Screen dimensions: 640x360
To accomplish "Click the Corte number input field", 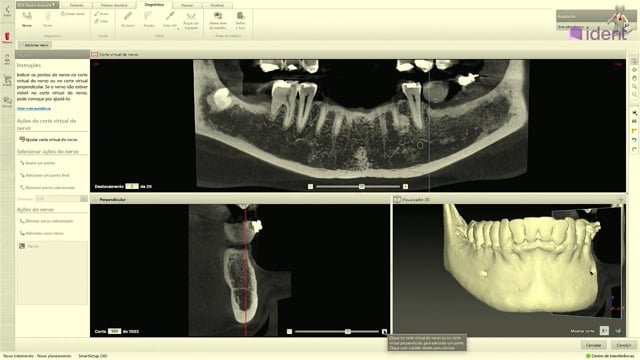I will pos(114,331).
